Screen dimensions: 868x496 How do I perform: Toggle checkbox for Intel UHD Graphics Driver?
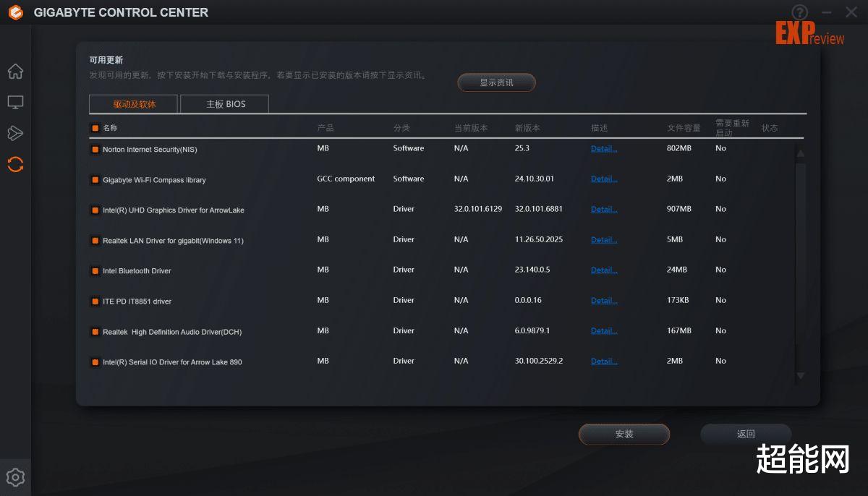pyautogui.click(x=95, y=210)
